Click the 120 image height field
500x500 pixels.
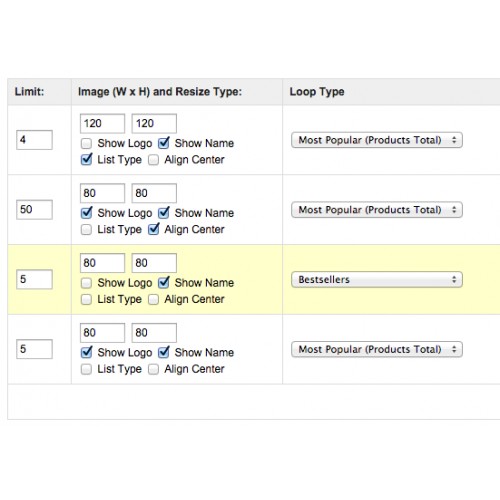click(154, 123)
